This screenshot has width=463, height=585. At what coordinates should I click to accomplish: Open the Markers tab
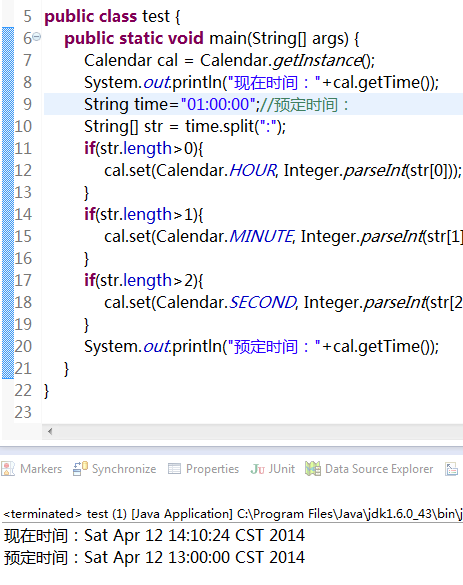click(x=32, y=469)
